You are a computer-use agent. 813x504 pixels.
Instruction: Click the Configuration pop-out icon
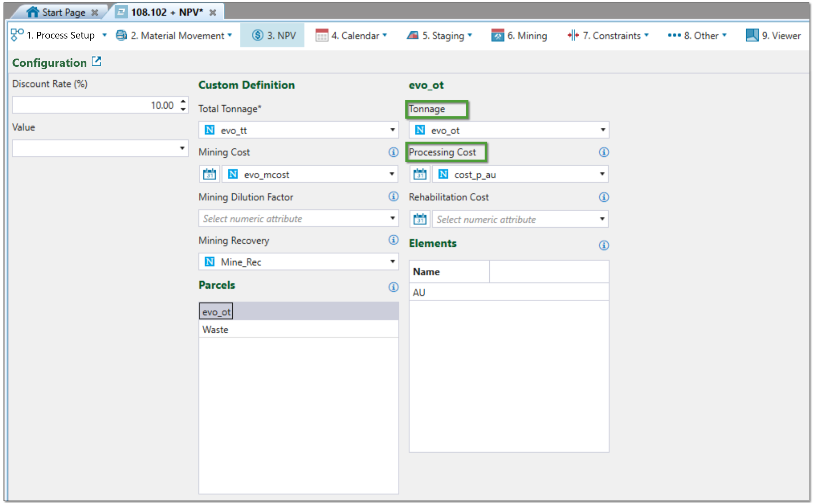point(96,61)
